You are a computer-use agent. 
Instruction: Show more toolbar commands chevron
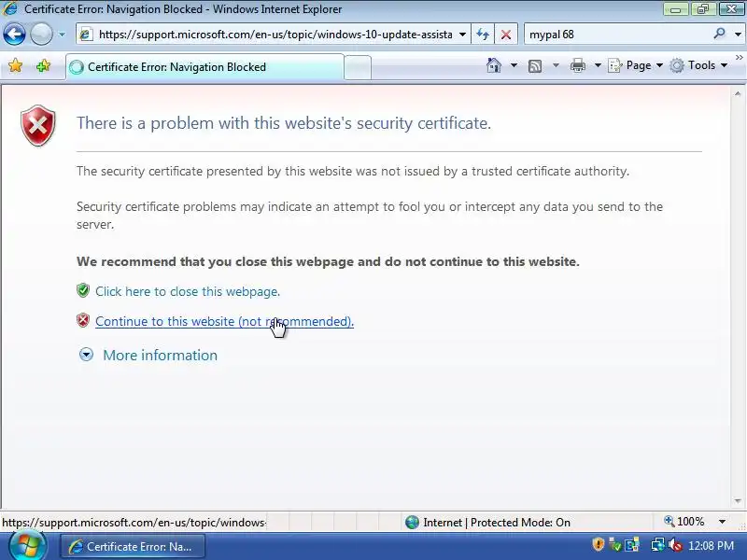pos(739,57)
